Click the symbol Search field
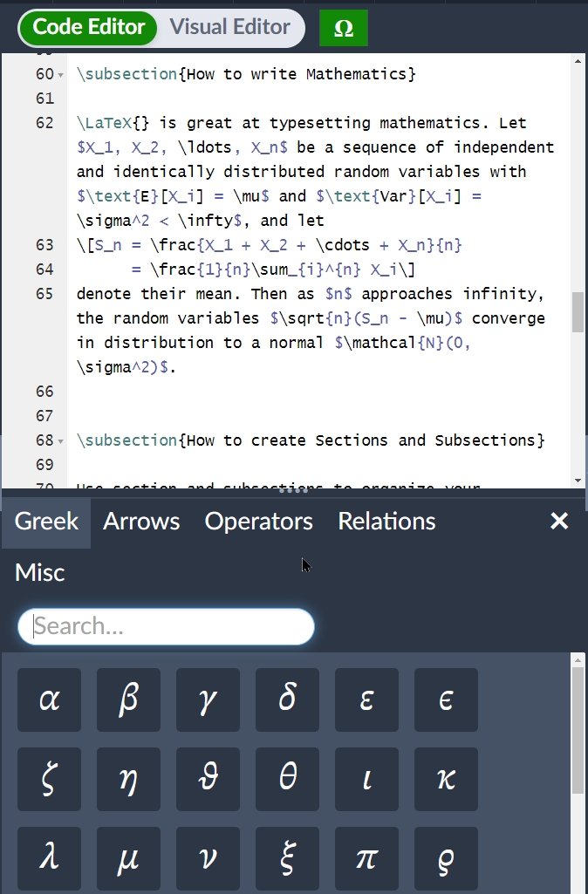 tap(166, 626)
